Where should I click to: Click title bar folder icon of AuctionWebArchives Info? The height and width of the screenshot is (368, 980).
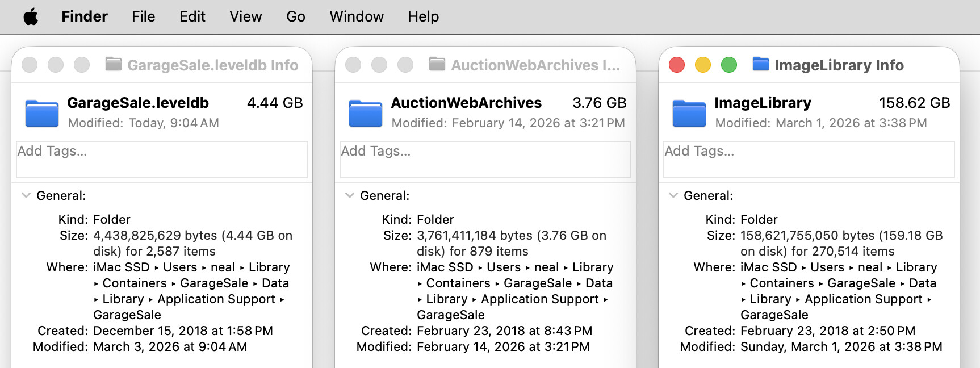coord(437,64)
